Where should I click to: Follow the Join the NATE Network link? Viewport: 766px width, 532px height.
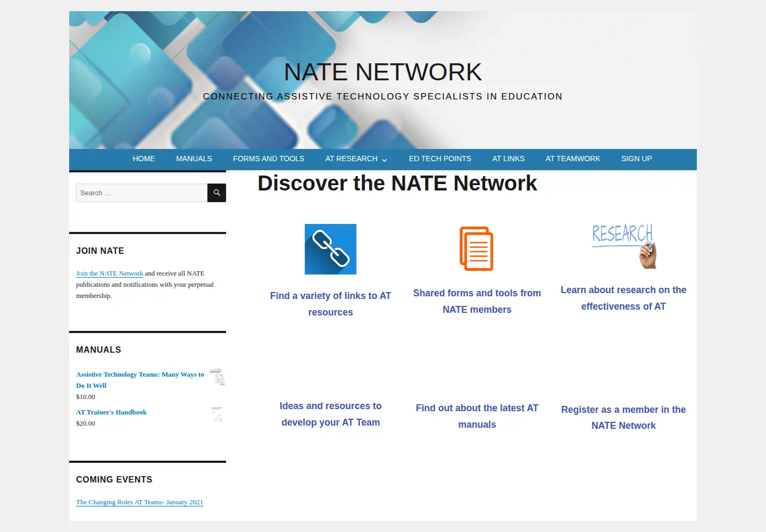(110, 273)
